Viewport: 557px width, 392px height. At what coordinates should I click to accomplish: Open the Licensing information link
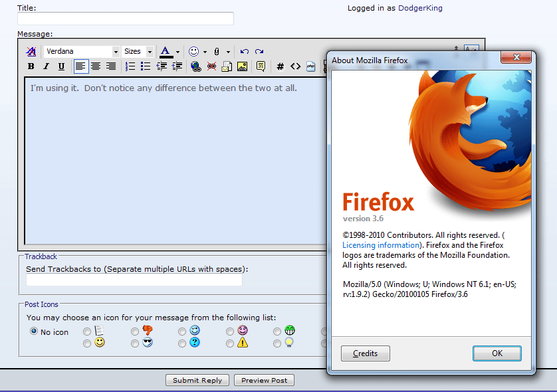point(381,245)
